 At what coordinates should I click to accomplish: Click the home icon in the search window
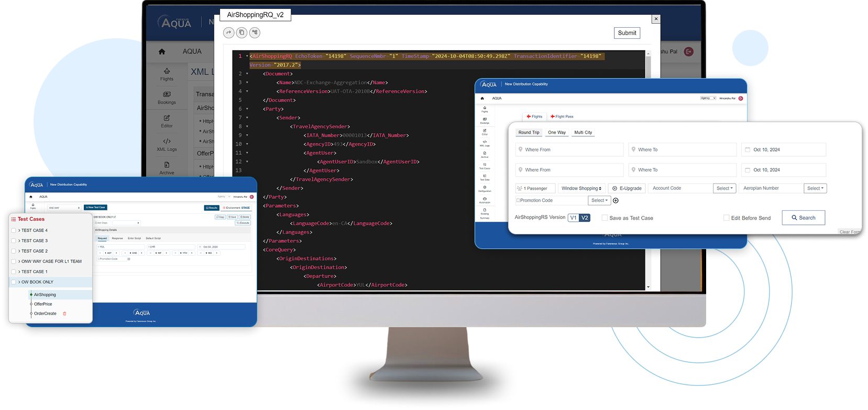pyautogui.click(x=482, y=98)
